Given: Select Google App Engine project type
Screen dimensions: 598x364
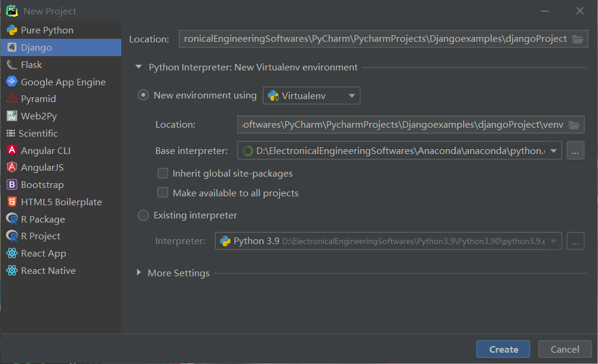Looking at the screenshot, I should (61, 82).
